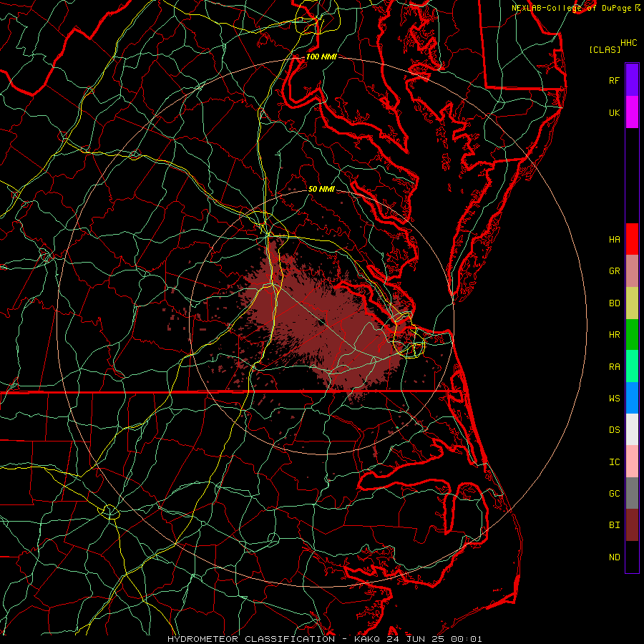Click the DS white legend swatch

click(632, 429)
